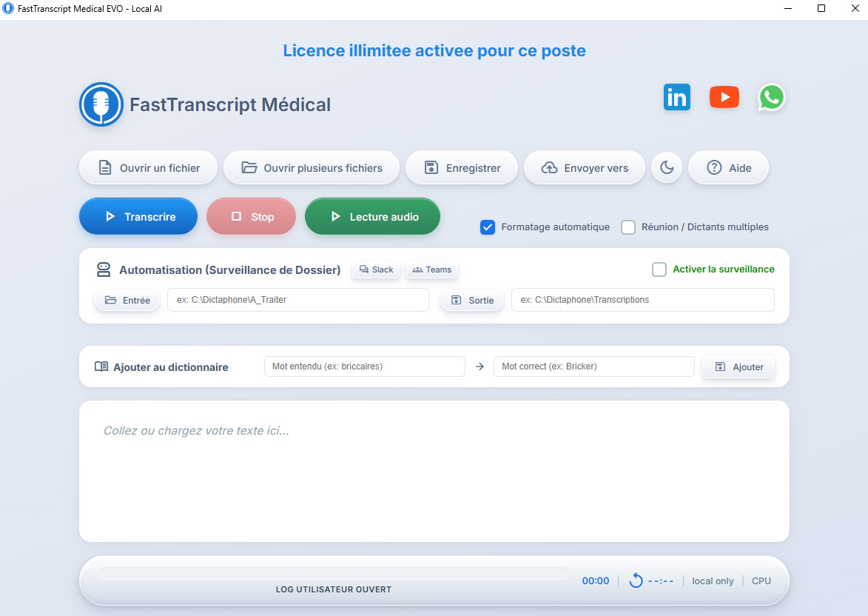This screenshot has width=868, height=616.
Task: Open the Aide help button
Action: (728, 167)
